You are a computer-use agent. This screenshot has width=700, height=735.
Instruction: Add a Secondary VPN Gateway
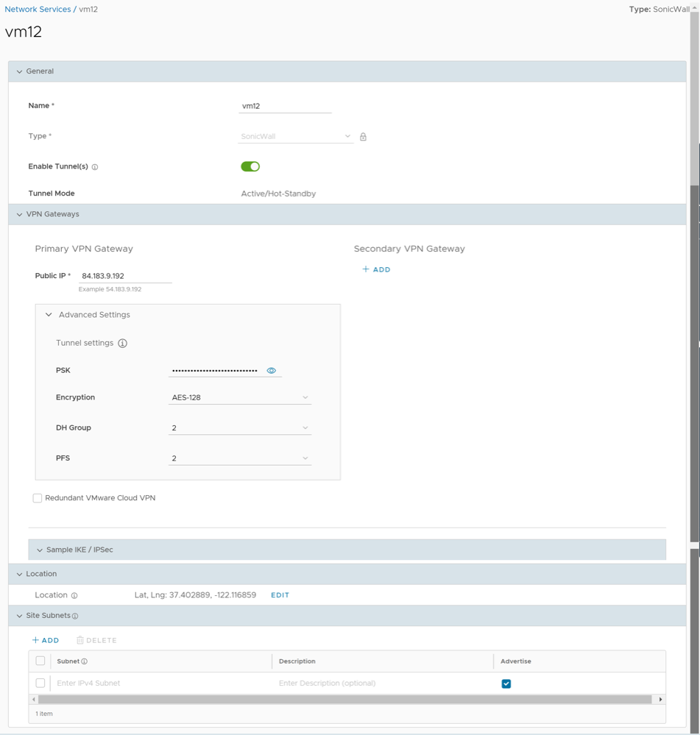pyautogui.click(x=376, y=270)
